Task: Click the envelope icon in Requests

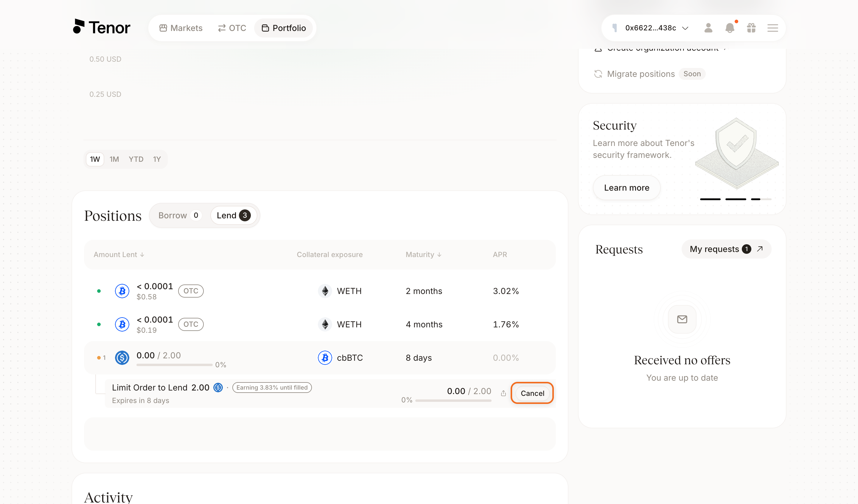Action: click(682, 319)
